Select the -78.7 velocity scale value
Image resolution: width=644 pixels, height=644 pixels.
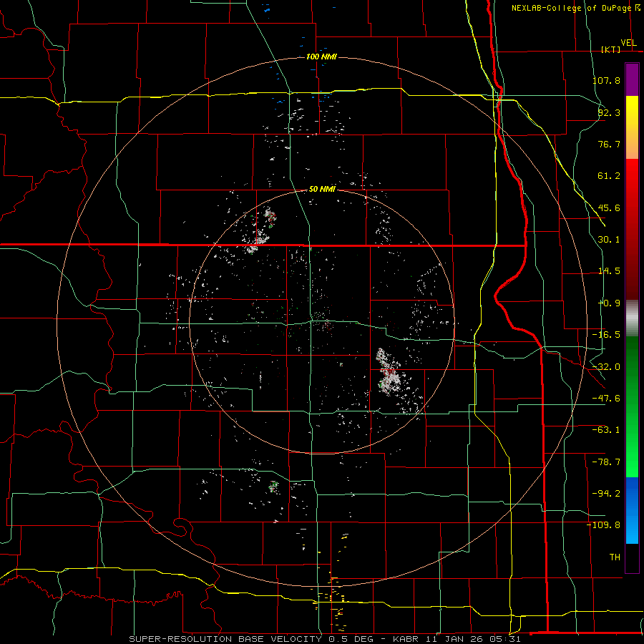point(606,462)
